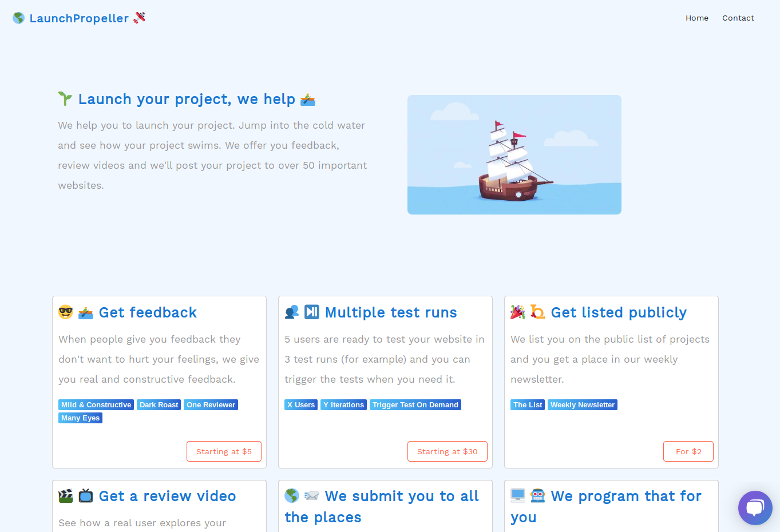Click the rocket icon next to LaunchPropeller
The width and height of the screenshot is (780, 532).
pos(140,18)
